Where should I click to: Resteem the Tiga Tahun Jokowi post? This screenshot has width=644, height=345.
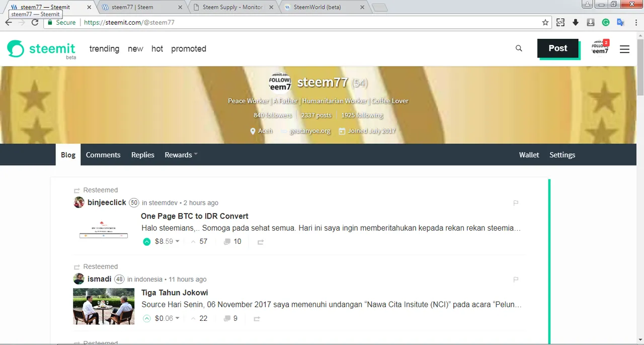[x=257, y=319]
